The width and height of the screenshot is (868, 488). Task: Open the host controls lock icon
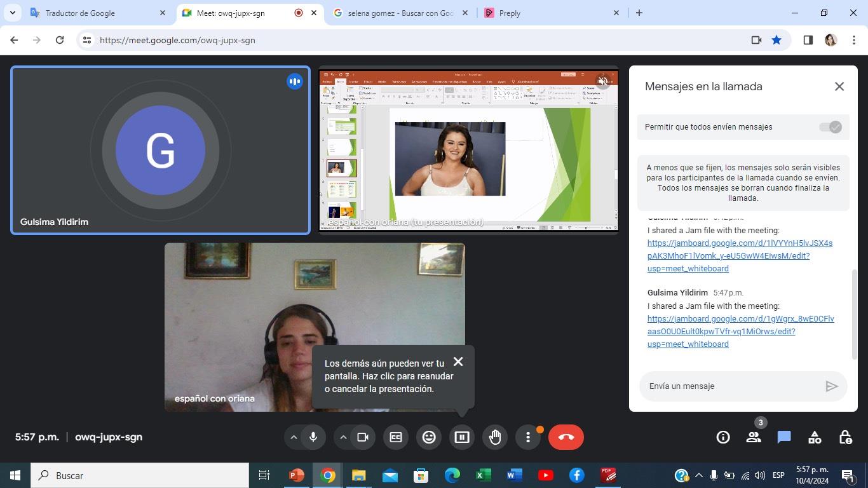click(845, 437)
